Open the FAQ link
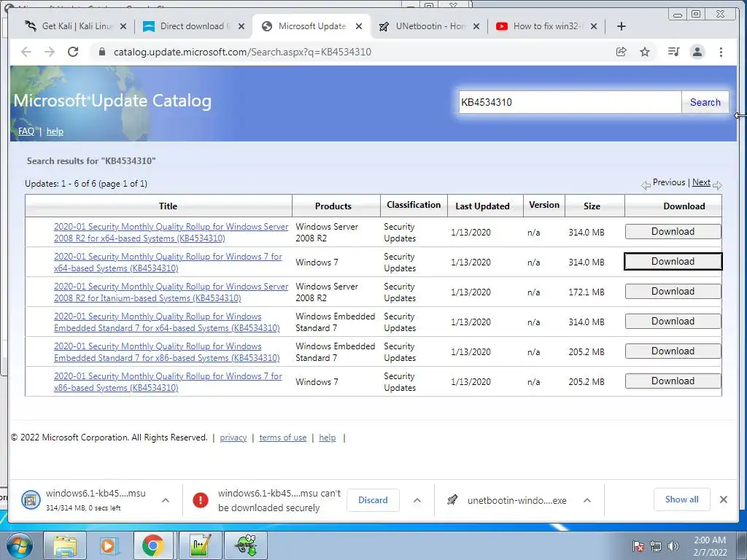The image size is (747, 560). coord(26,131)
